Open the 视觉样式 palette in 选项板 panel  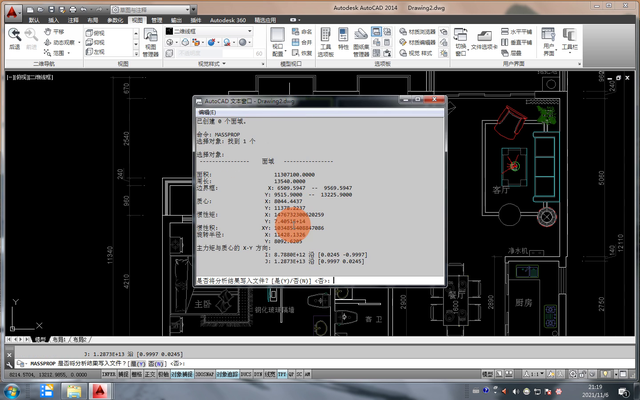pos(416,53)
